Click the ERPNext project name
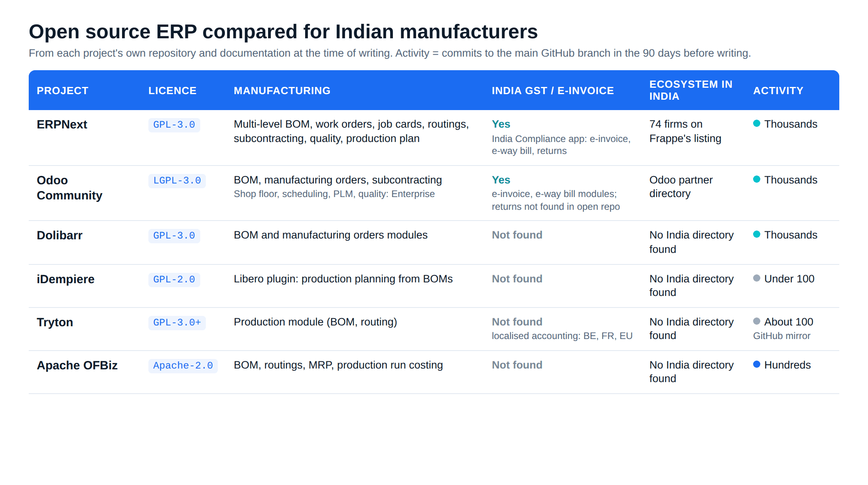The image size is (868, 485). click(62, 124)
